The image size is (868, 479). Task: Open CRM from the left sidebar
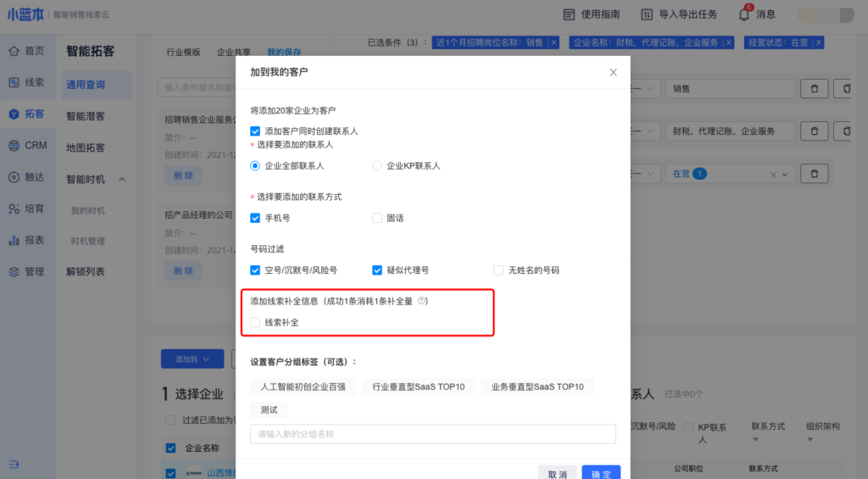(x=27, y=146)
